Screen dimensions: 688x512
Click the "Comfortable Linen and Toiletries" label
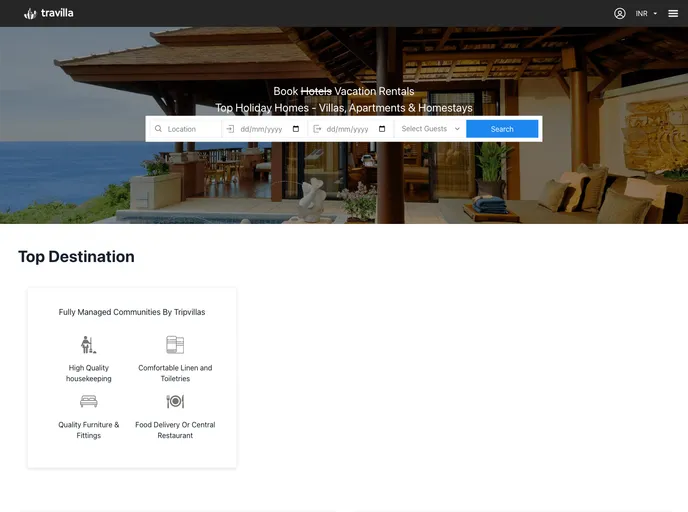point(175,373)
